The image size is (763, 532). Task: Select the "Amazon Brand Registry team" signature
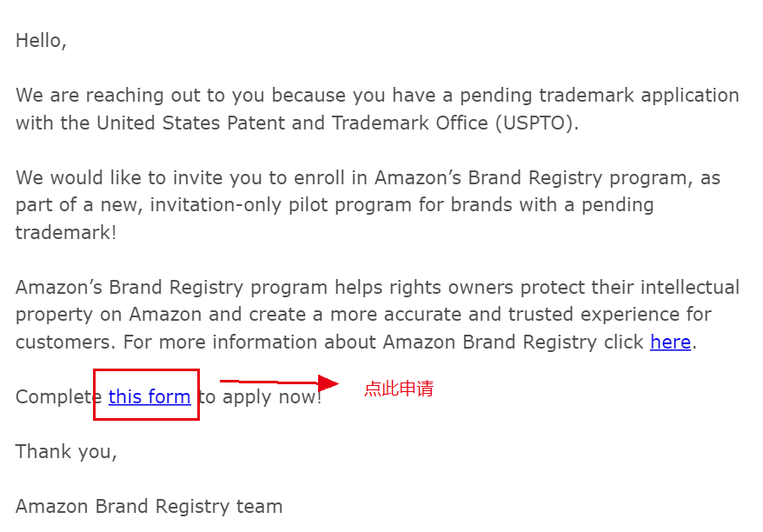pyautogui.click(x=149, y=507)
